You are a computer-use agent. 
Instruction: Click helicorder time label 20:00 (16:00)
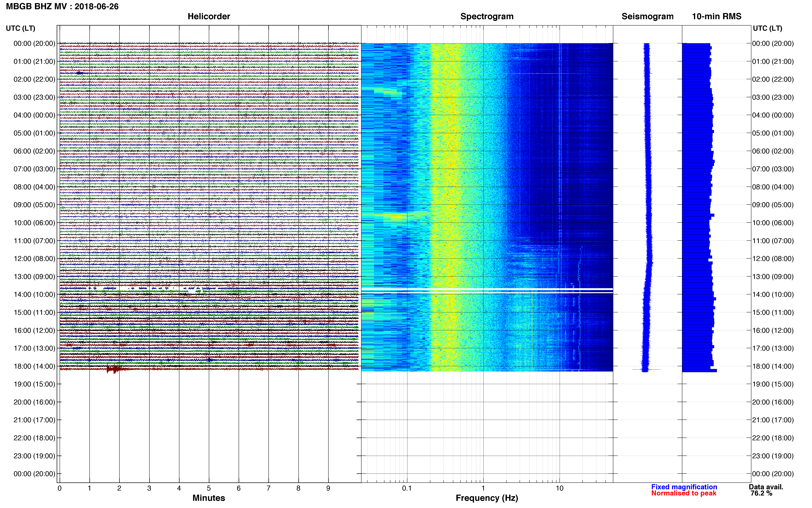34,402
